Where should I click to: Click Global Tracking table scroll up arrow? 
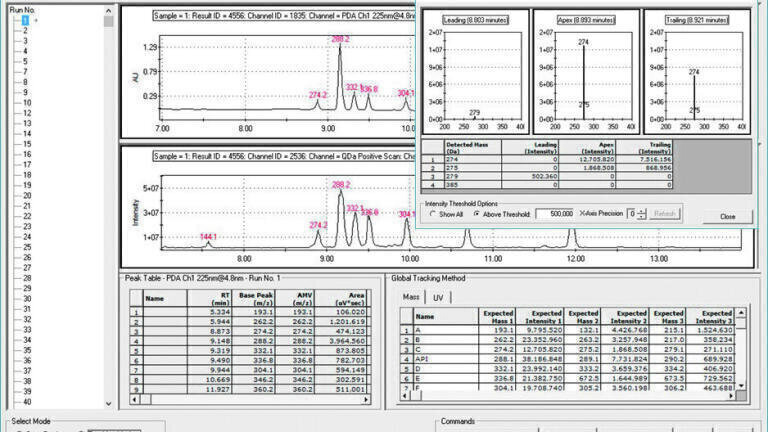(741, 312)
